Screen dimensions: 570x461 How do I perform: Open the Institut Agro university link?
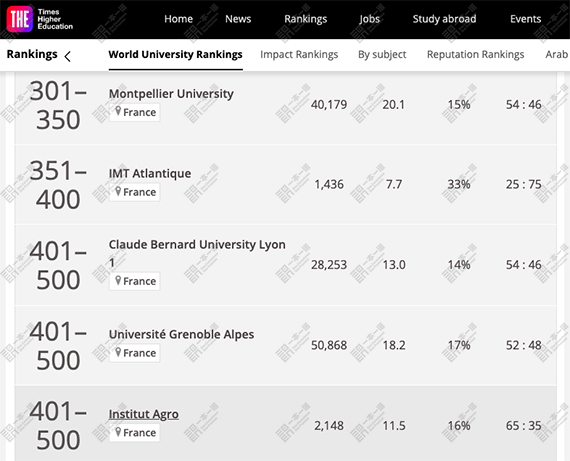[144, 414]
